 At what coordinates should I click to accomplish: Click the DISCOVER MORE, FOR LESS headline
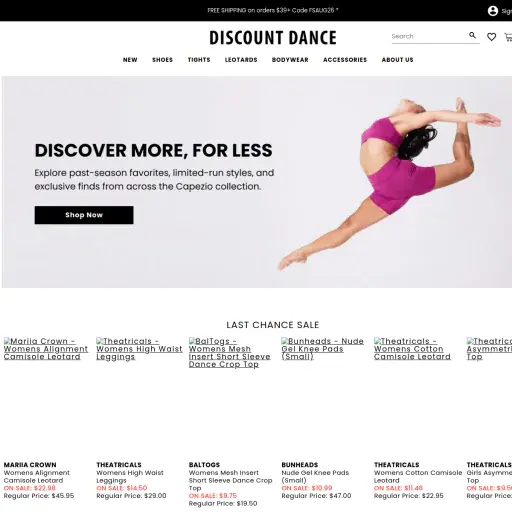tap(154, 150)
